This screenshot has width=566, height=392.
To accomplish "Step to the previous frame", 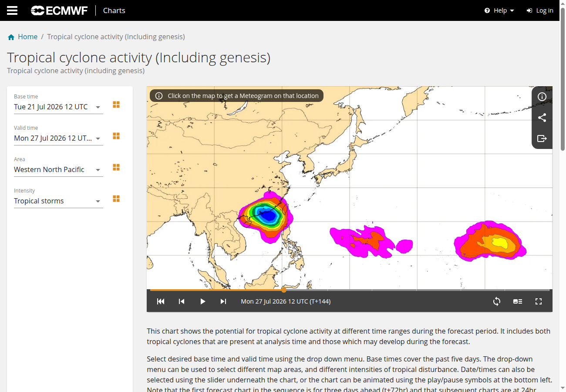I will point(182,301).
